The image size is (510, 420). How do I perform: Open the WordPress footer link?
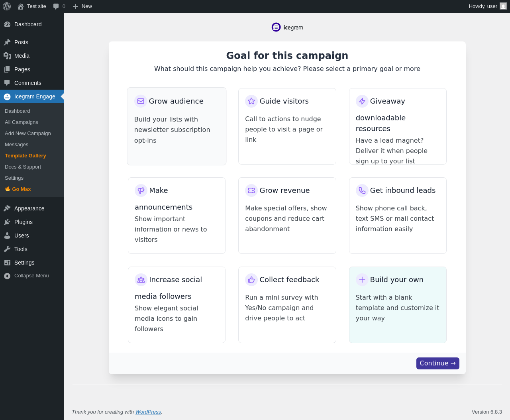148,412
